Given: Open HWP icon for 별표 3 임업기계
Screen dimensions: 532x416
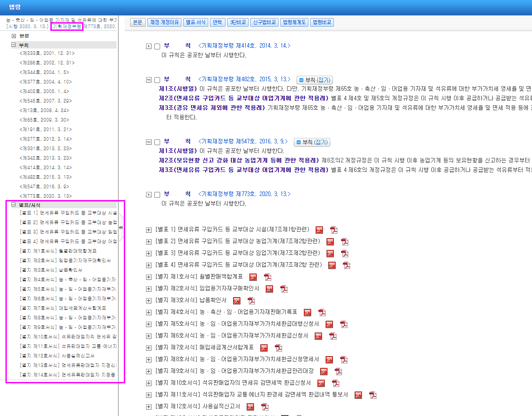Looking at the screenshot, I should pyautogui.click(x=330, y=254).
